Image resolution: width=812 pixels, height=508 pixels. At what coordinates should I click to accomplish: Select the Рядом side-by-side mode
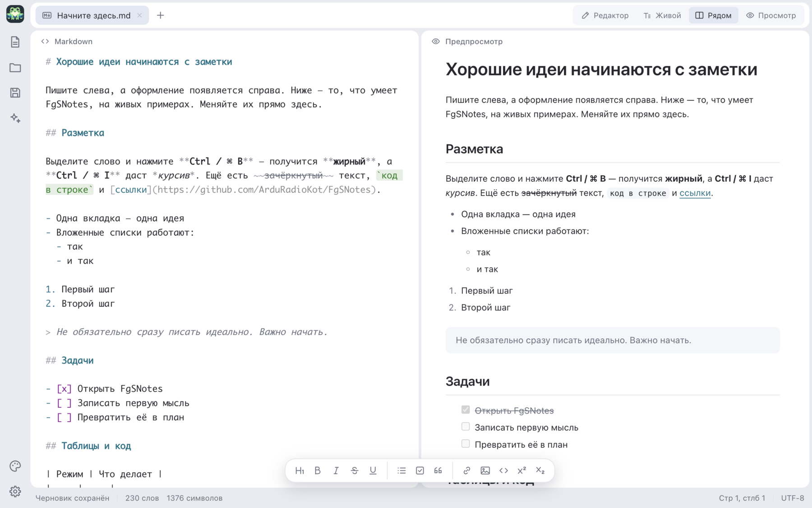pos(714,15)
